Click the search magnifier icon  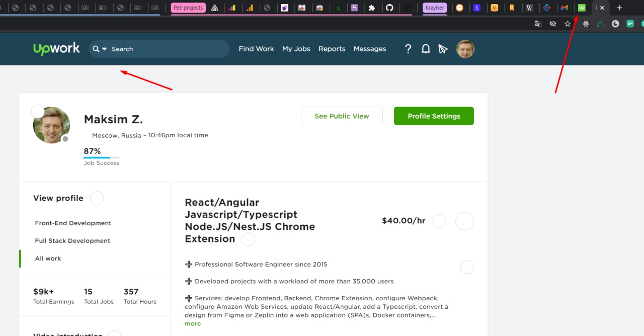[96, 49]
